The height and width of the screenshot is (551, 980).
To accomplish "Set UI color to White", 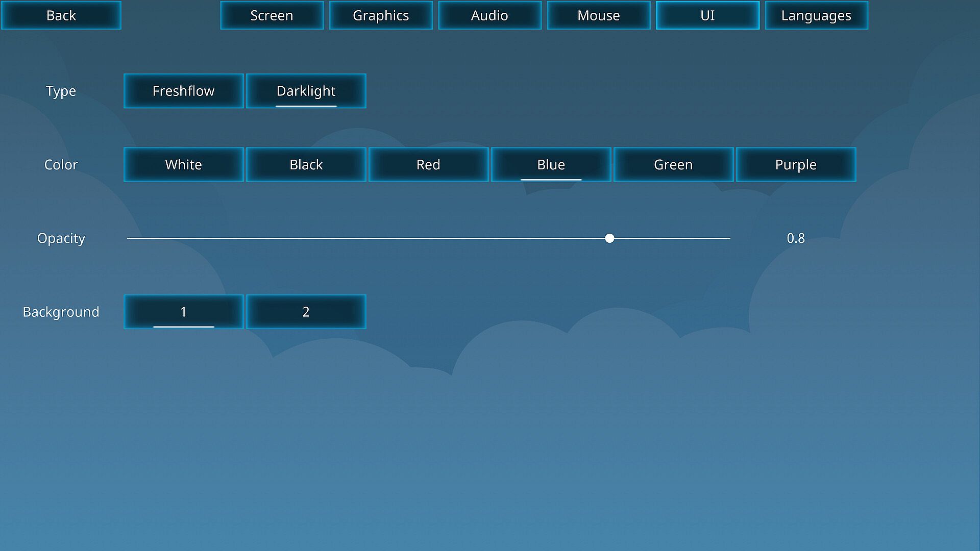I will tap(183, 164).
